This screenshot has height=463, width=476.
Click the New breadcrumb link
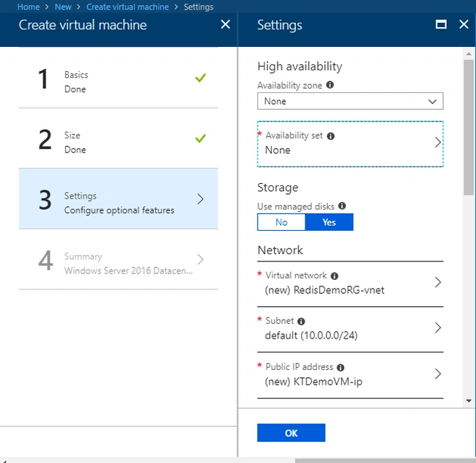(63, 7)
